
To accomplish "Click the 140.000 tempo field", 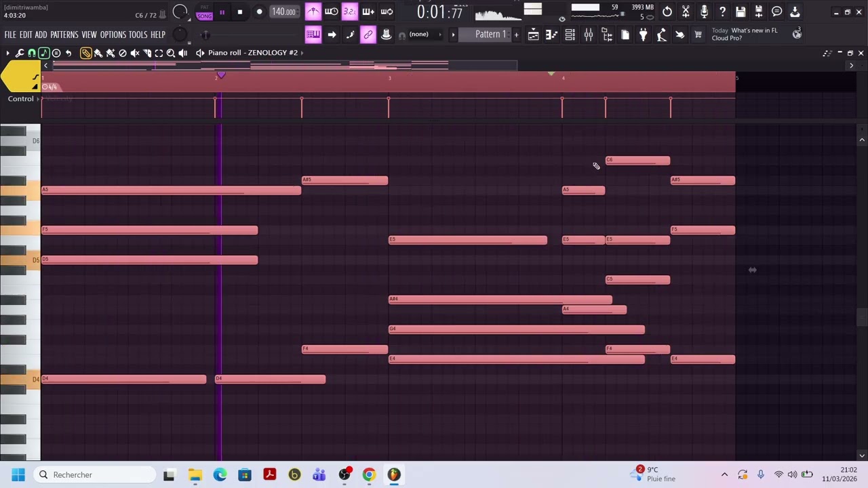I will (x=283, y=12).
